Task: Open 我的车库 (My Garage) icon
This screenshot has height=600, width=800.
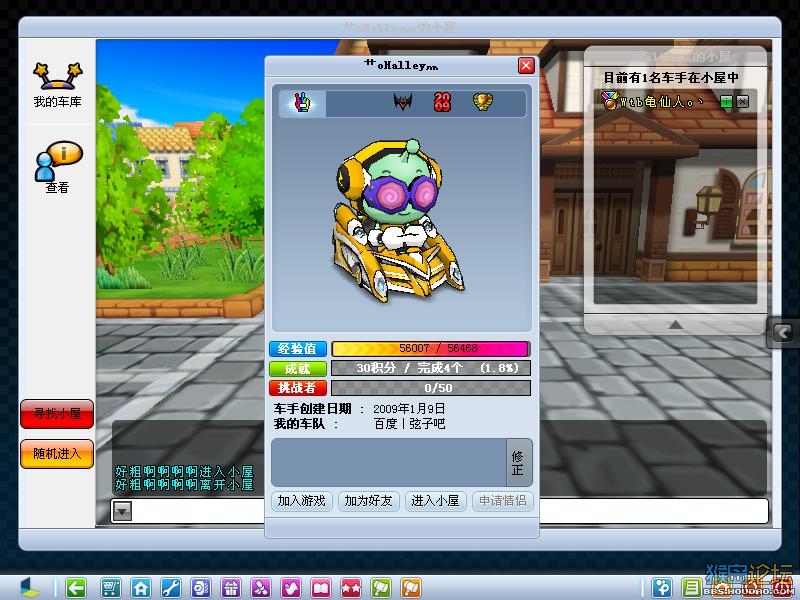Action: [57, 84]
